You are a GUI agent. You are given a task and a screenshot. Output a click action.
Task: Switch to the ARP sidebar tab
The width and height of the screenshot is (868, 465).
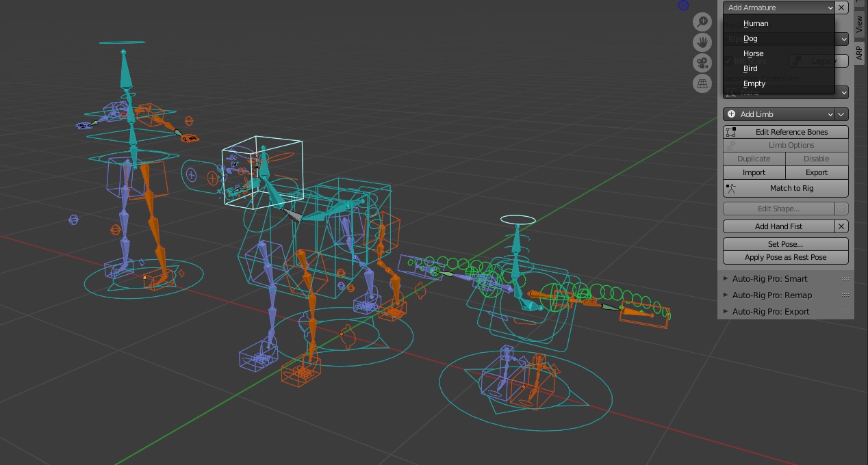pyautogui.click(x=859, y=53)
